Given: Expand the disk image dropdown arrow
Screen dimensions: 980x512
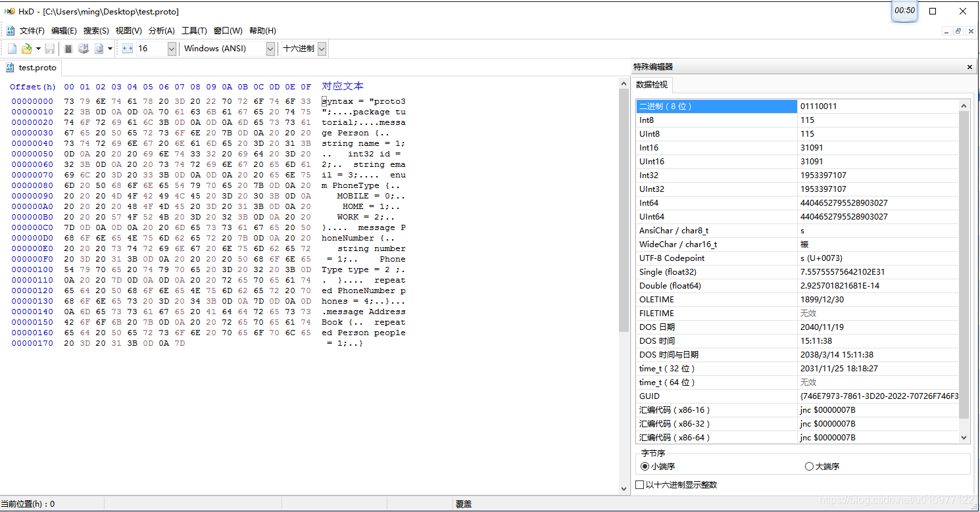Looking at the screenshot, I should click(x=110, y=49).
